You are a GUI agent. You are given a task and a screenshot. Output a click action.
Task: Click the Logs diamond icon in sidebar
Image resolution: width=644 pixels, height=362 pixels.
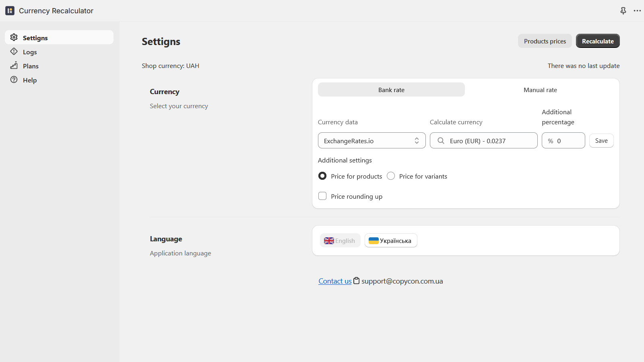[14, 51]
